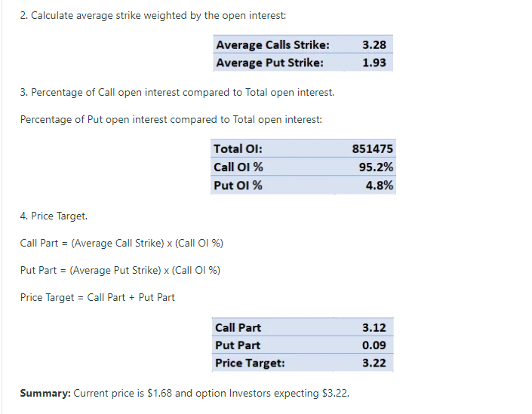The image size is (532, 414).
Task: Click the 'Total OI:' table label
Action: [238, 149]
